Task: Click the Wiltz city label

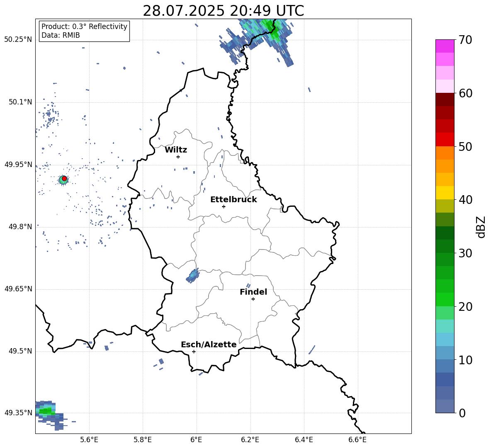Action: point(176,150)
